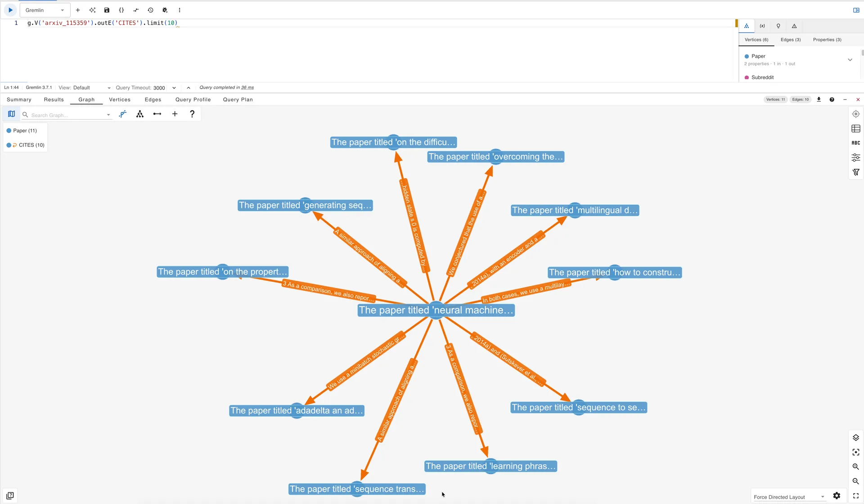Expand the Paper schema entry chevron
This screenshot has width=864, height=504.
[x=850, y=60]
